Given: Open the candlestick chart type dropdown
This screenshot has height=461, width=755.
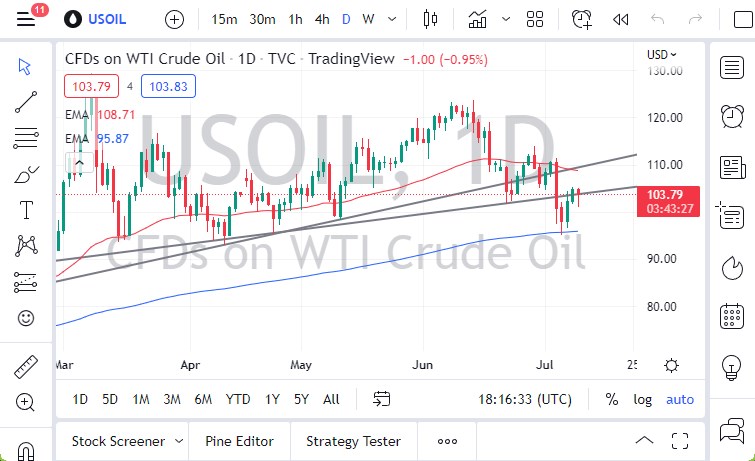Looking at the screenshot, I should tap(431, 19).
